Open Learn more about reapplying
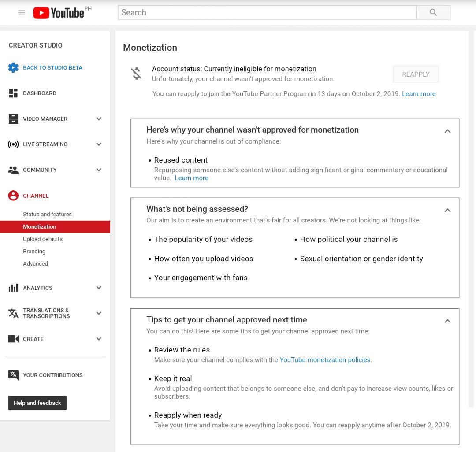The image size is (476, 452). (419, 94)
